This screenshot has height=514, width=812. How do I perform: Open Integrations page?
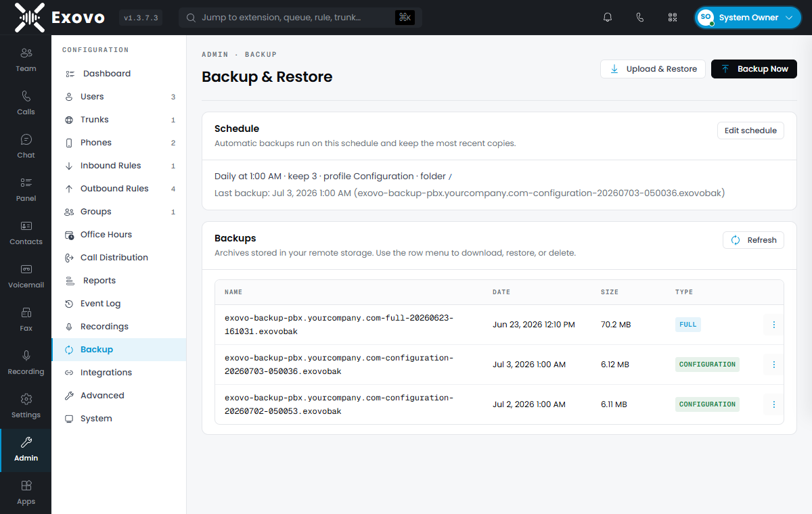118,373
